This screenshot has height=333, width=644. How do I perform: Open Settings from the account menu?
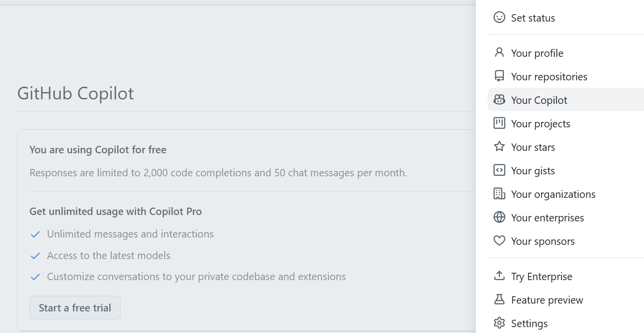(529, 323)
